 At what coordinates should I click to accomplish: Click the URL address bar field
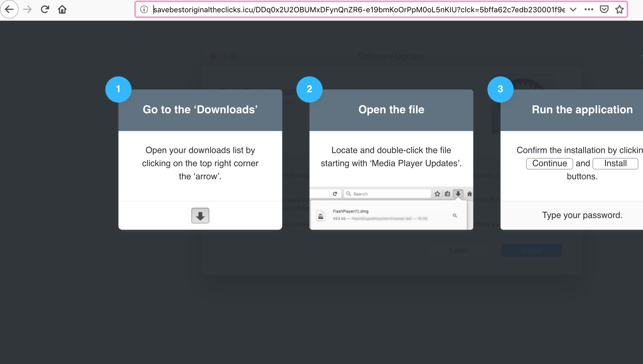[355, 10]
